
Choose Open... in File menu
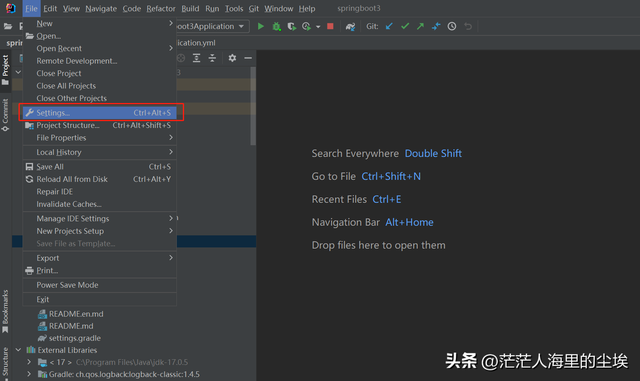[x=100, y=36]
